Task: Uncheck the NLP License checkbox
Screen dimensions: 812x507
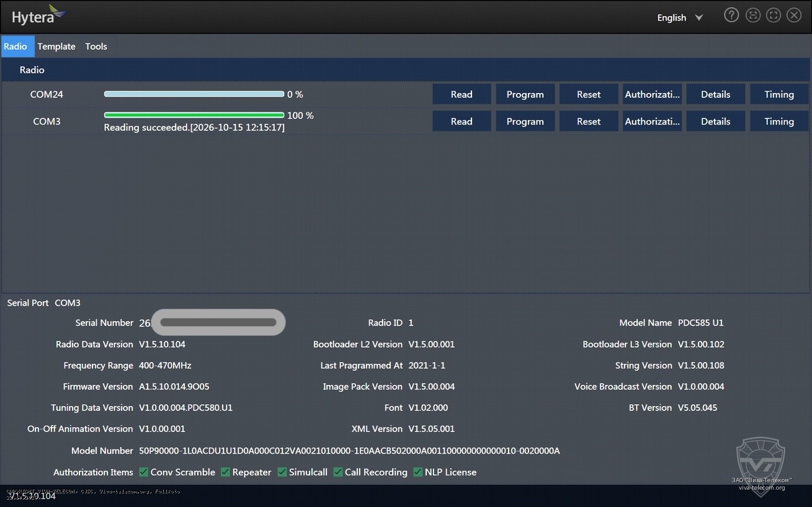Action: pyautogui.click(x=418, y=472)
